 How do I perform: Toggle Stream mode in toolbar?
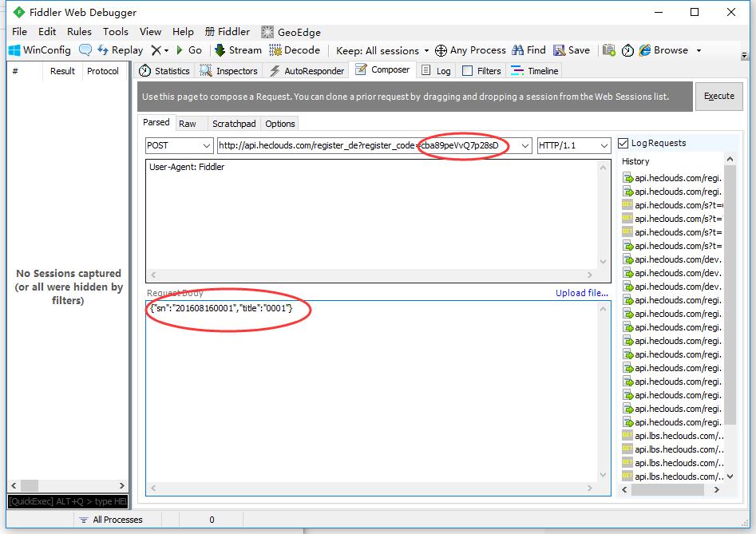(238, 50)
